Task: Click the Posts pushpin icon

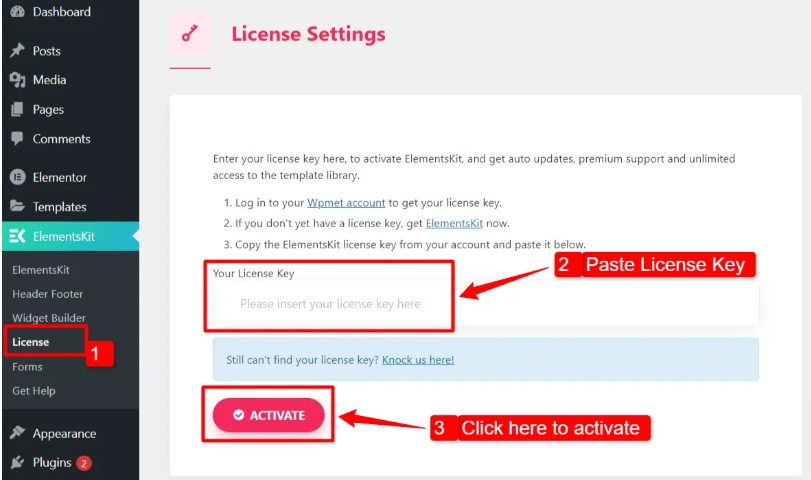Action: tap(17, 51)
